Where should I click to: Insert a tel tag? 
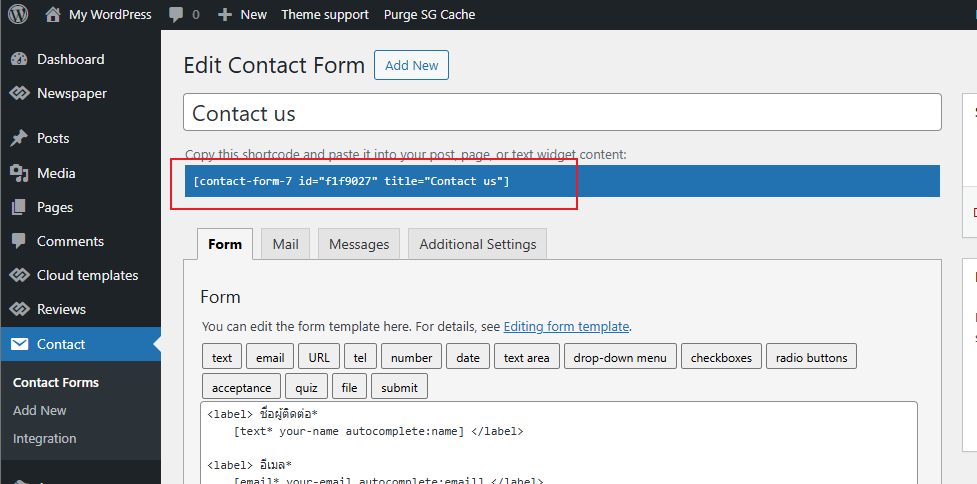click(x=360, y=358)
